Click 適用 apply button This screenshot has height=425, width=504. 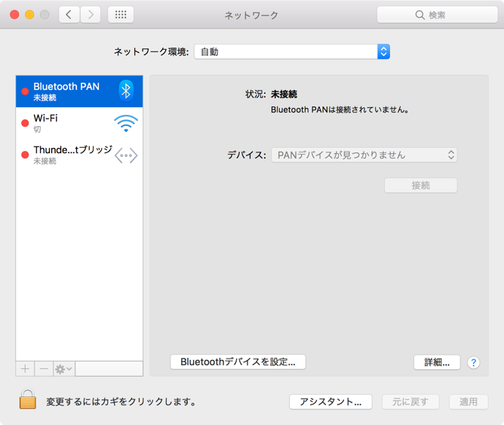[469, 402]
